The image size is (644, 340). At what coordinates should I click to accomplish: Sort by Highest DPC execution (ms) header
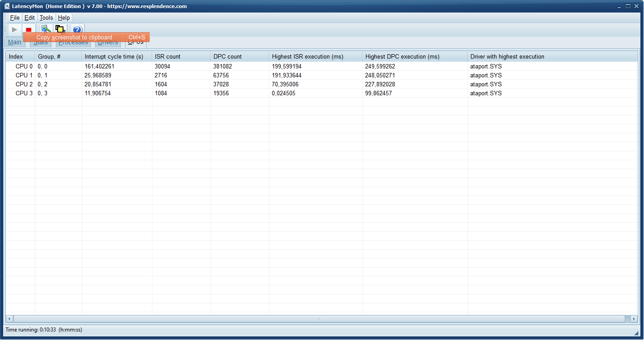tap(415, 56)
